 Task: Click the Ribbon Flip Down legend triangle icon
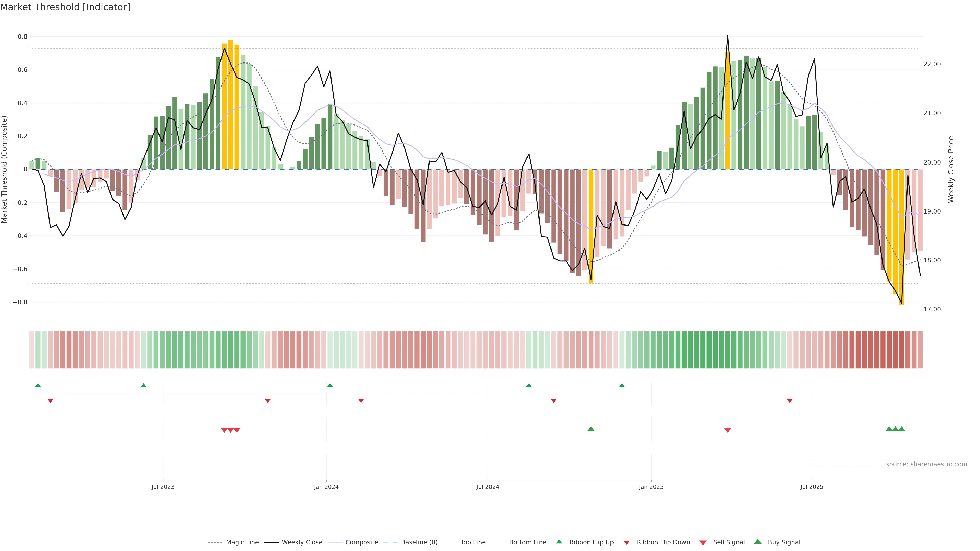point(627,543)
